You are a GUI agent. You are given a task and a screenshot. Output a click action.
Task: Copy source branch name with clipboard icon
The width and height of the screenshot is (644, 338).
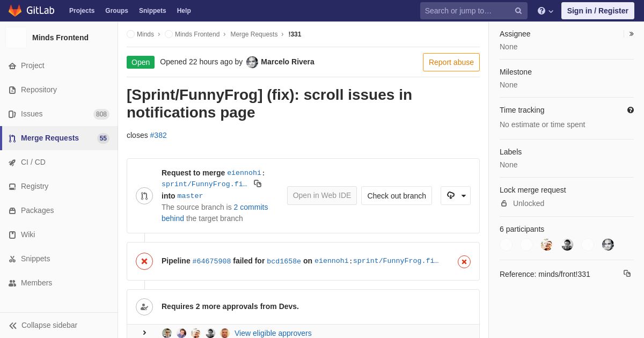tap(258, 183)
